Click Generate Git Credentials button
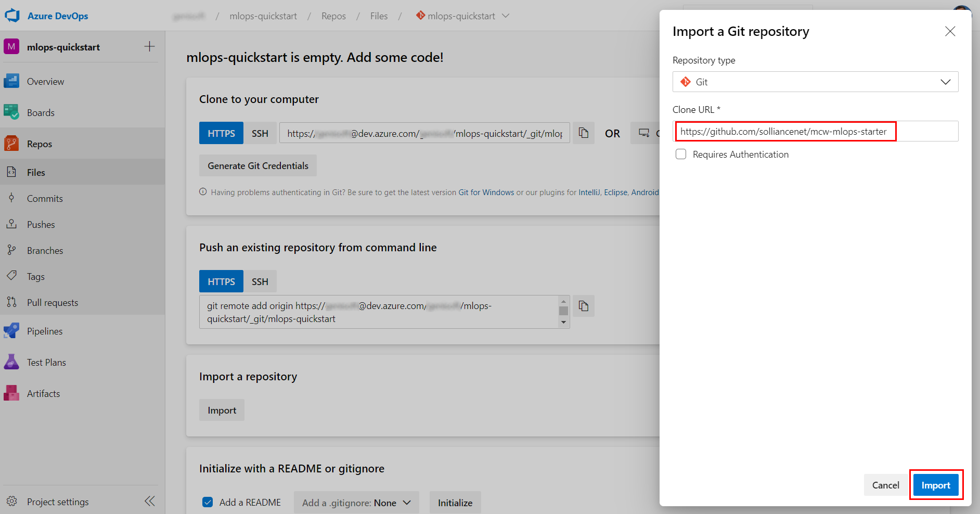980x514 pixels. 258,165
